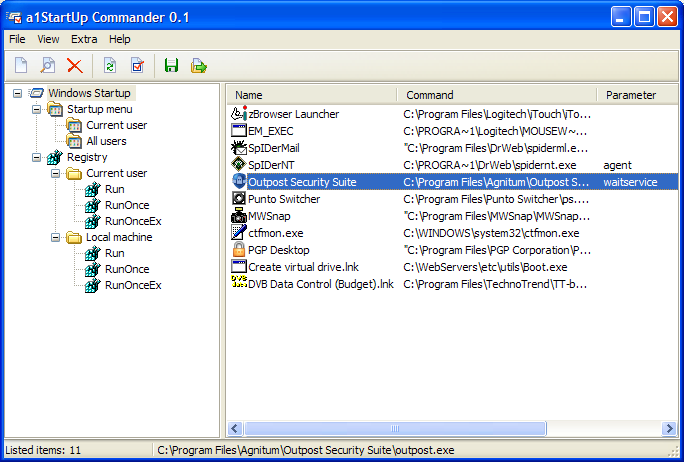Select the MWSnap row name
The height and width of the screenshot is (462, 684).
pos(269,216)
